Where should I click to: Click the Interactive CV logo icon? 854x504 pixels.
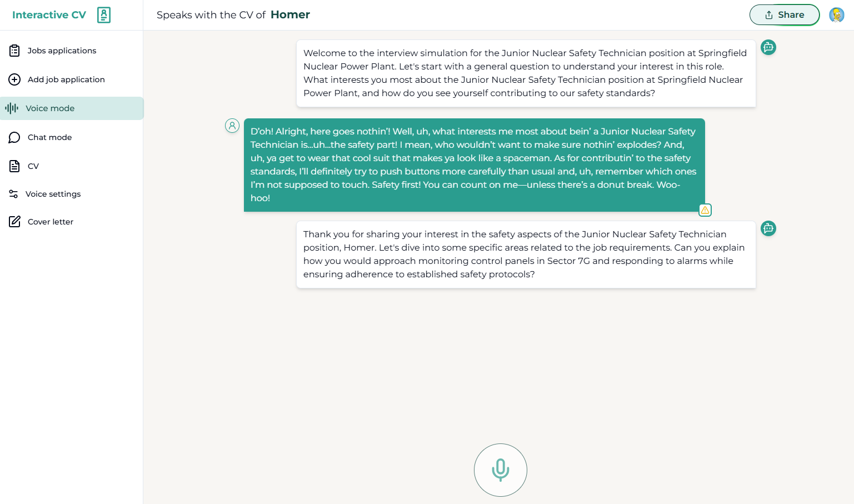coord(104,15)
